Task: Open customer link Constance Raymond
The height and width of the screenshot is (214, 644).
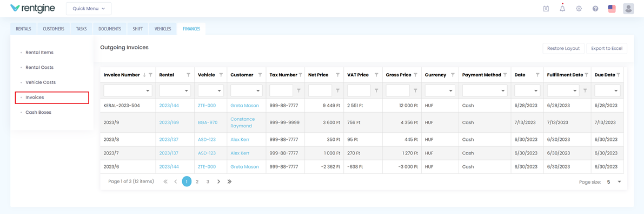Action: click(242, 122)
